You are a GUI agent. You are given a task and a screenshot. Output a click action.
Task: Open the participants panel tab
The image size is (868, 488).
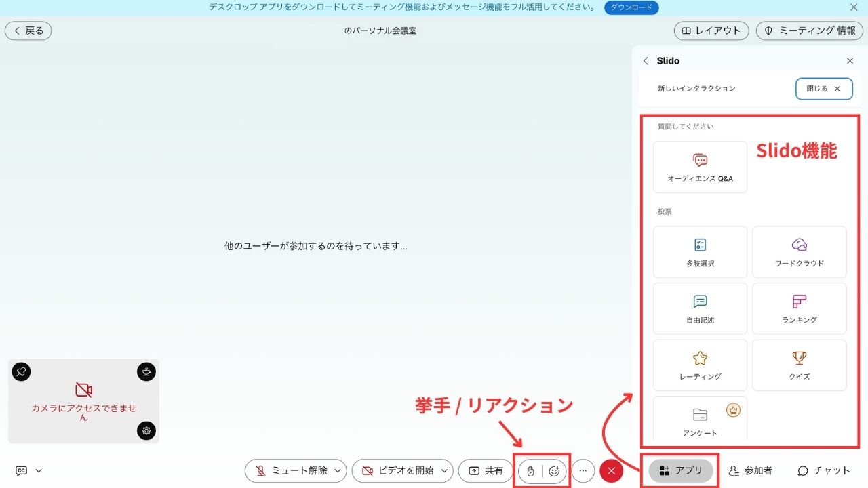(750, 471)
